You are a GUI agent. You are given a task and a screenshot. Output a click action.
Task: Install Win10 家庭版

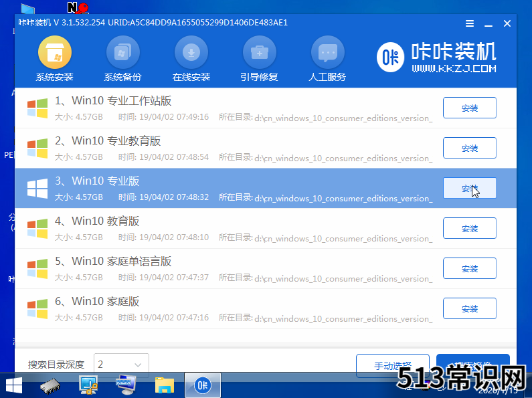(470, 308)
